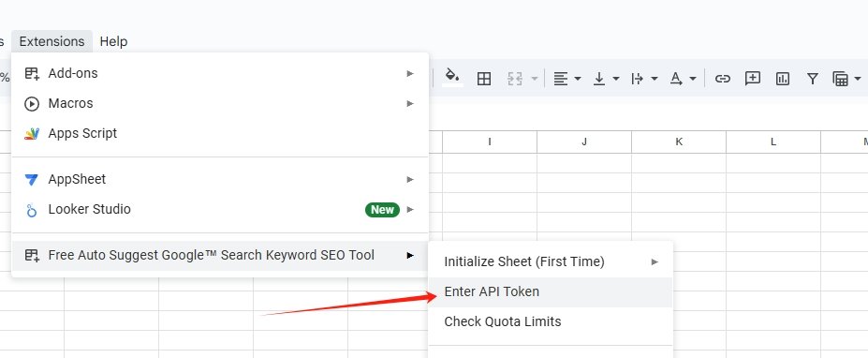This screenshot has height=358, width=868.
Task: Insert a chart from the toolbar
Action: [x=782, y=79]
